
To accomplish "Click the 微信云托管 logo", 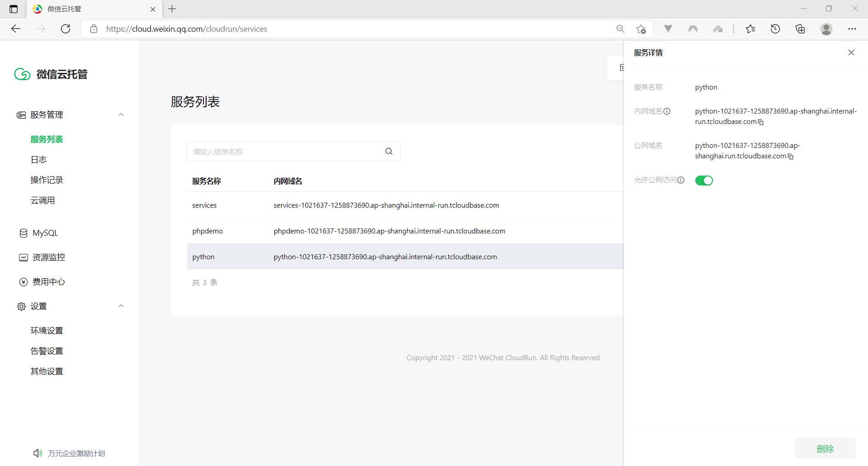I will coord(51,74).
